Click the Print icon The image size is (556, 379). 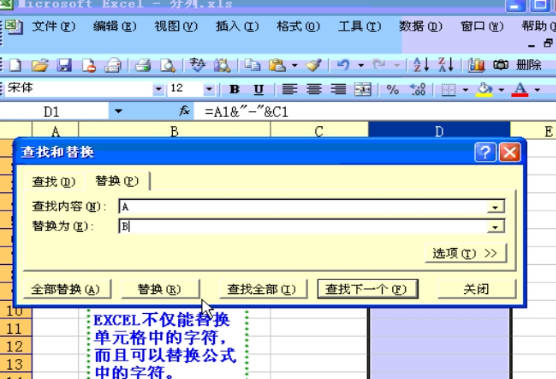click(x=143, y=65)
